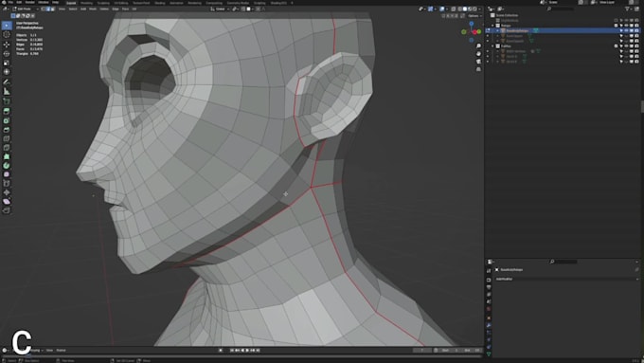
Task: Toggle X-Ray in viewport header
Action: point(454,9)
